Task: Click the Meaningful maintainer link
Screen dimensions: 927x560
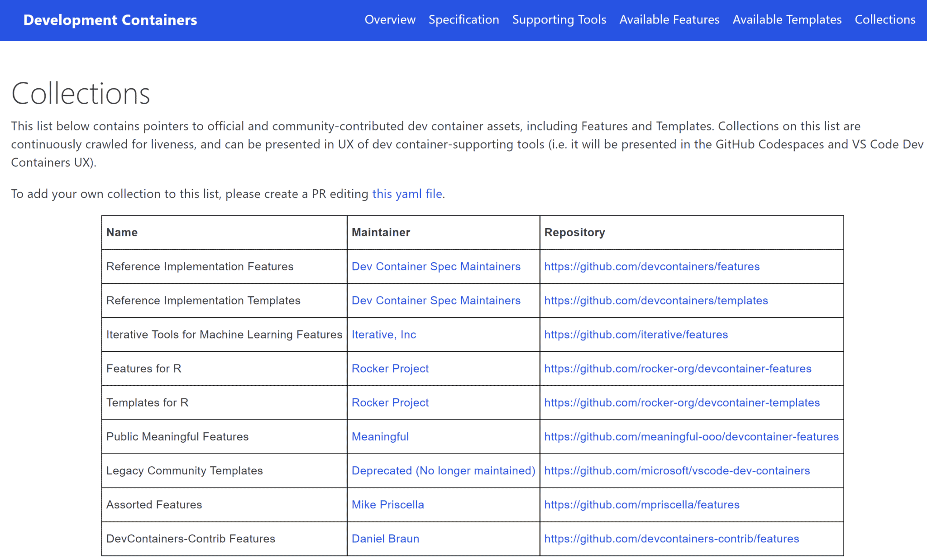Action: (380, 436)
